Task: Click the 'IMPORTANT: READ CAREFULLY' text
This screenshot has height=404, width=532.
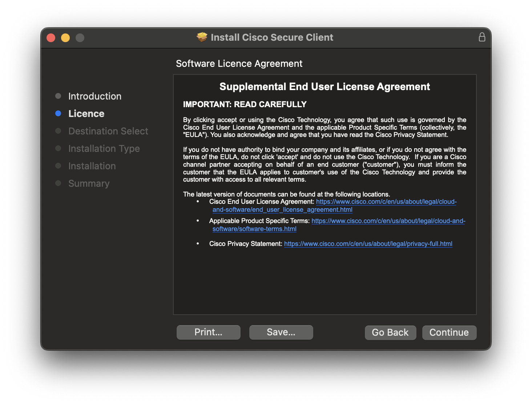Action: (x=245, y=104)
